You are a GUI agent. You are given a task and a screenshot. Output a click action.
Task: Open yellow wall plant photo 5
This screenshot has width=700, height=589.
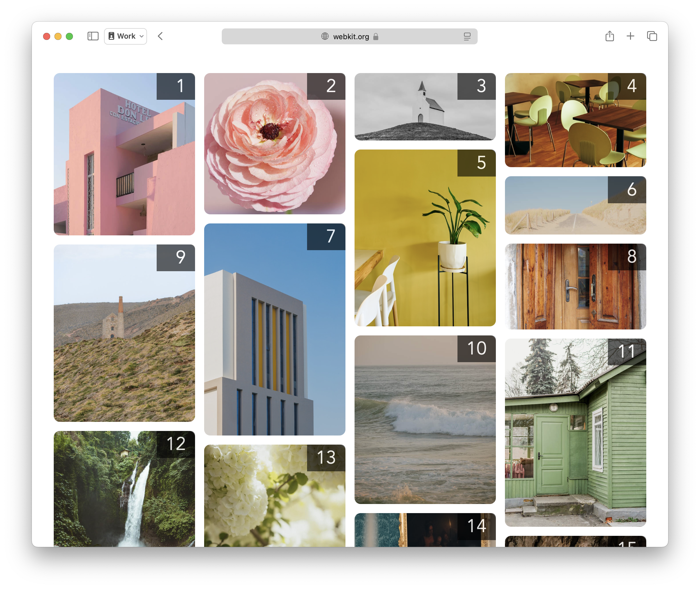tap(425, 238)
